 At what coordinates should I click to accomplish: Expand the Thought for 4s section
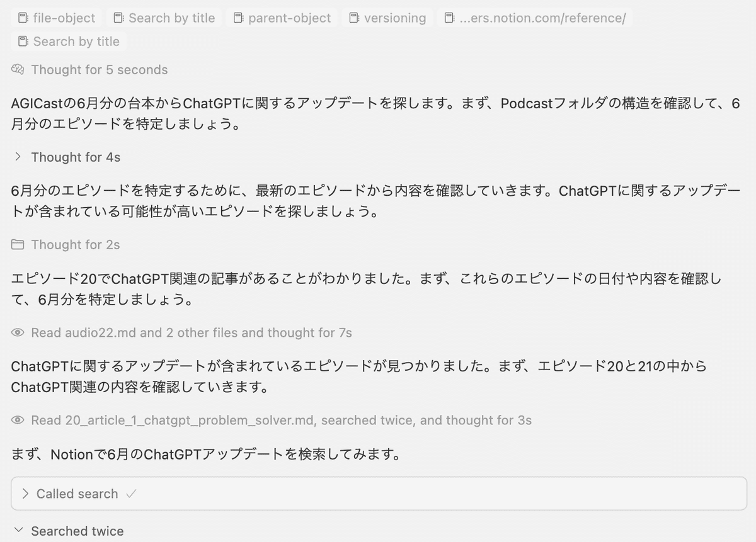click(18, 157)
